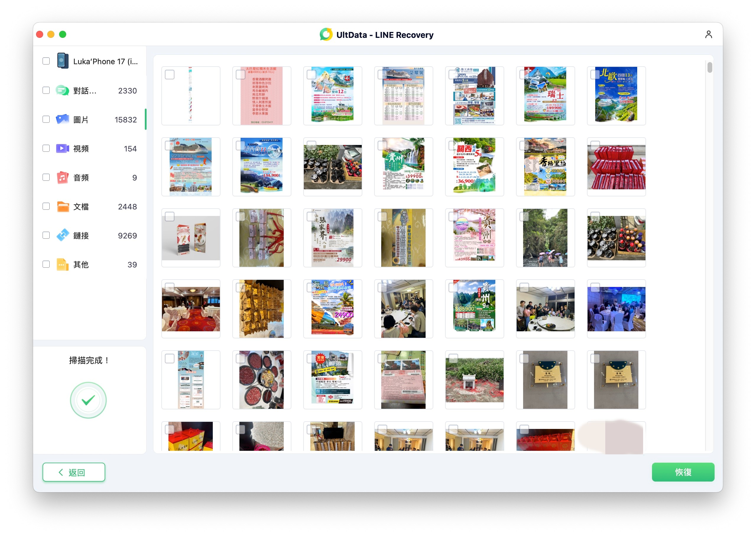Open the 其他 category with 39 items
The width and height of the screenshot is (756, 536).
pos(89,264)
